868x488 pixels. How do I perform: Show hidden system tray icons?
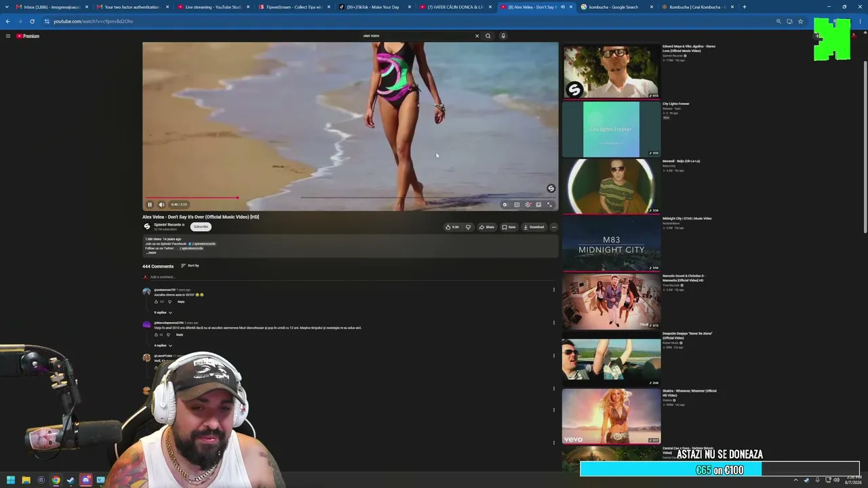795,480
